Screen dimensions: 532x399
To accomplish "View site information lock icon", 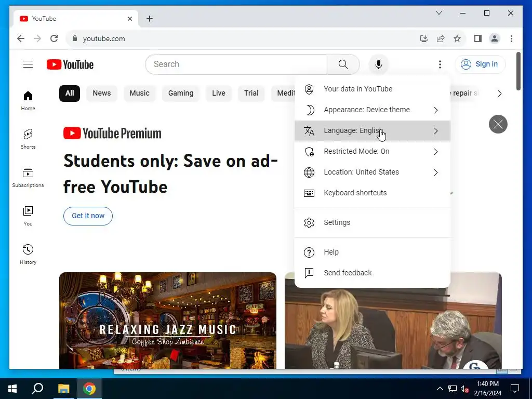I will tap(75, 38).
